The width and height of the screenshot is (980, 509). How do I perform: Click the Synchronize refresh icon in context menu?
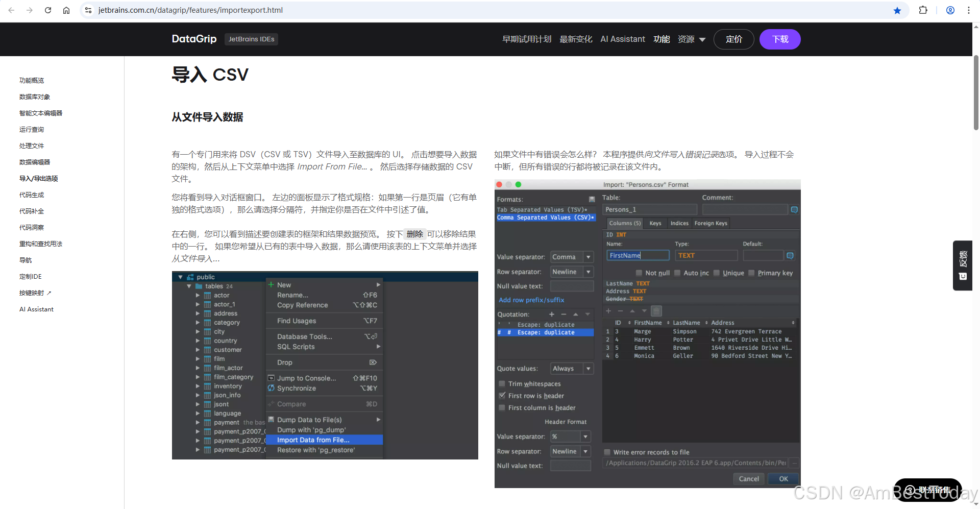click(271, 389)
